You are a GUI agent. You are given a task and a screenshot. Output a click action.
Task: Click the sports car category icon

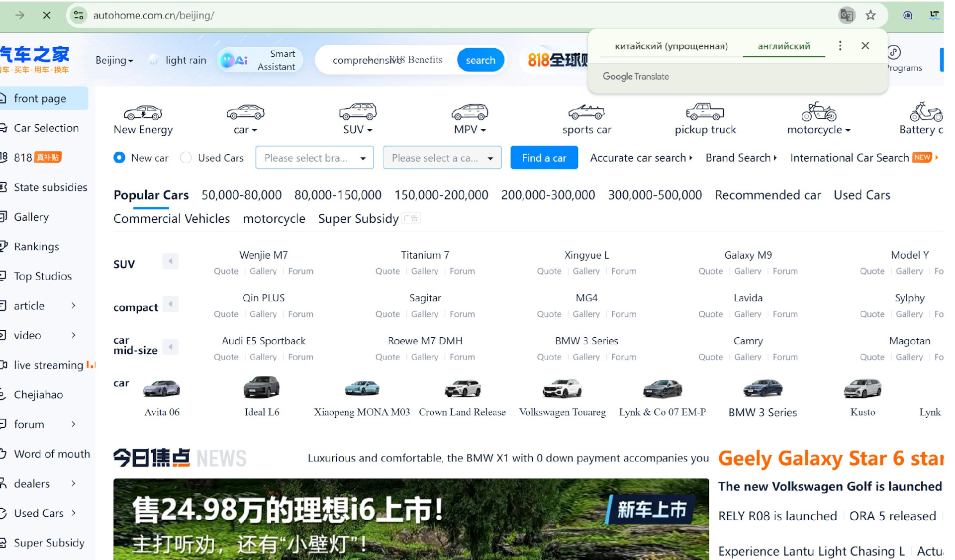pos(586,112)
